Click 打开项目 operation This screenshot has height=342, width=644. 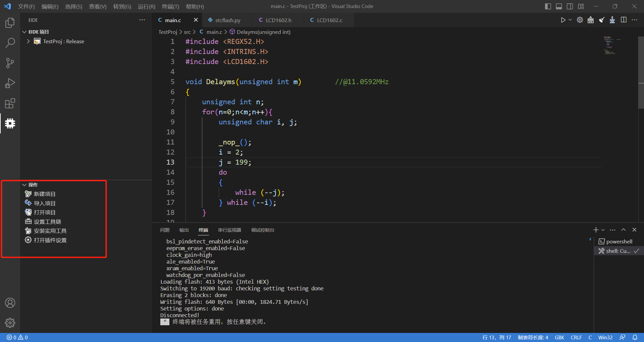pyautogui.click(x=45, y=212)
